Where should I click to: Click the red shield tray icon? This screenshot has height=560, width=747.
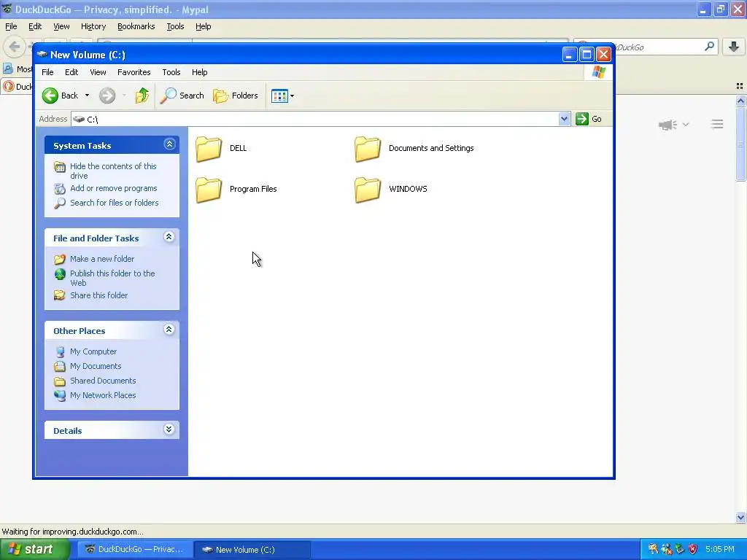[693, 549]
